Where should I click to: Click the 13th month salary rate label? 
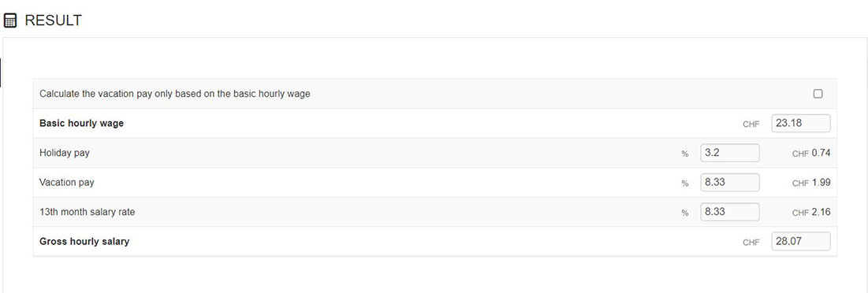[87, 212]
